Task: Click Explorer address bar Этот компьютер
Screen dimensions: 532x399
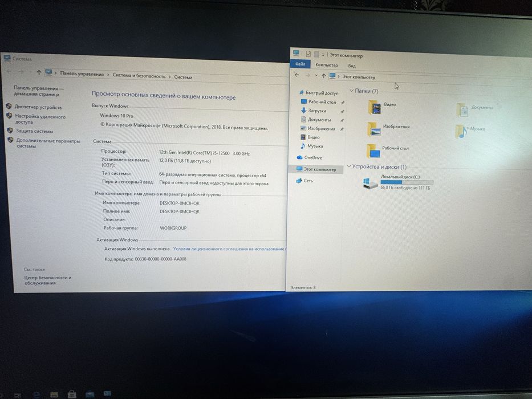Action: point(359,77)
